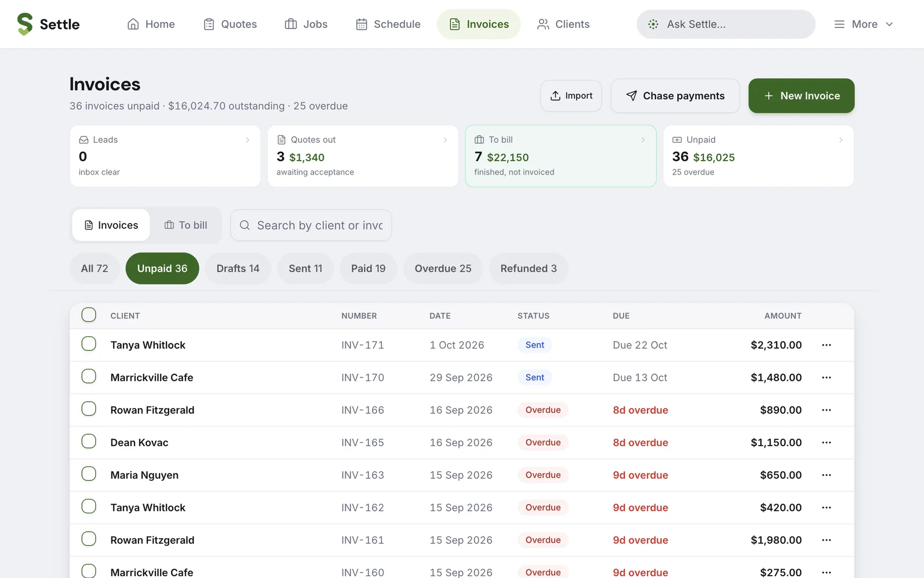
Task: Open actions menu for INV-166
Action: pyautogui.click(x=826, y=410)
